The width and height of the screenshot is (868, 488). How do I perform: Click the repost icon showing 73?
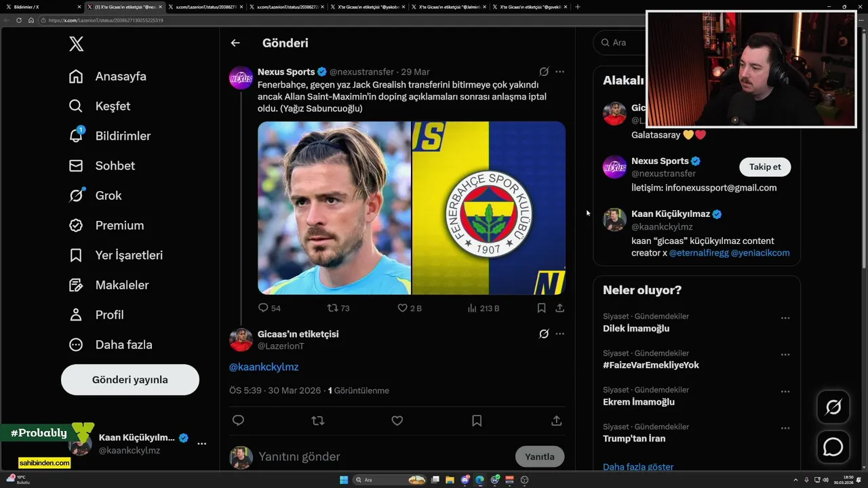tap(338, 308)
